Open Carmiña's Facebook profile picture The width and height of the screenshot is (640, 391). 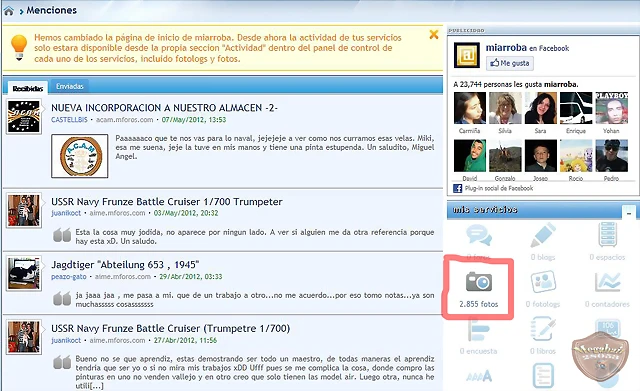[470, 108]
